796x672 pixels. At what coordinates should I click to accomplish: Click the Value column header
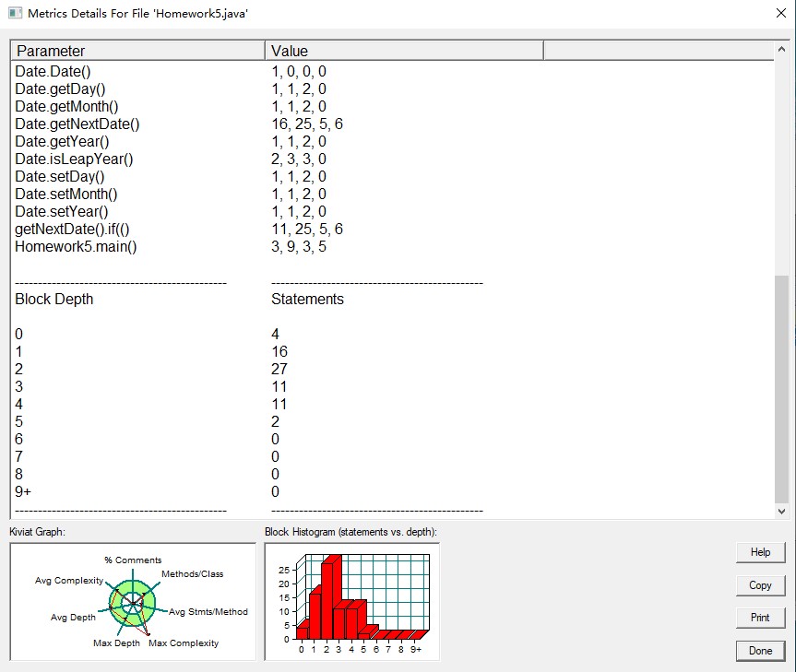pos(404,51)
